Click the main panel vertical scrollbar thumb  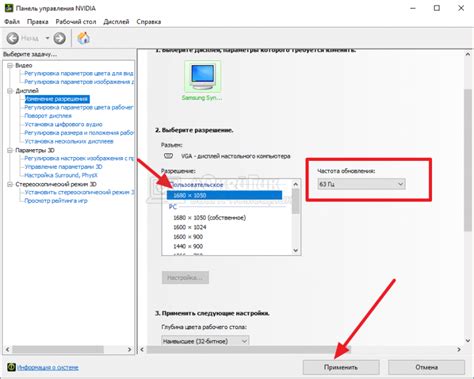pyautogui.click(x=468, y=160)
